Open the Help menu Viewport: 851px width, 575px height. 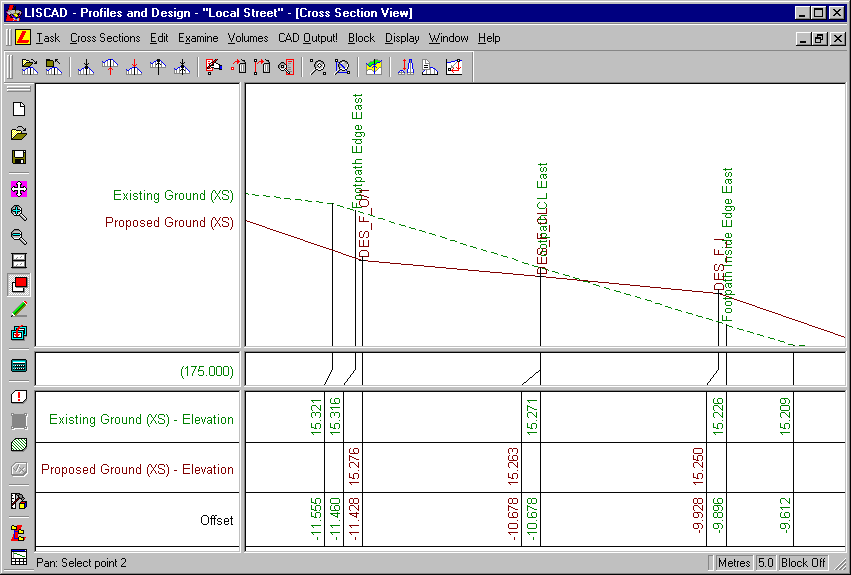pyautogui.click(x=489, y=38)
